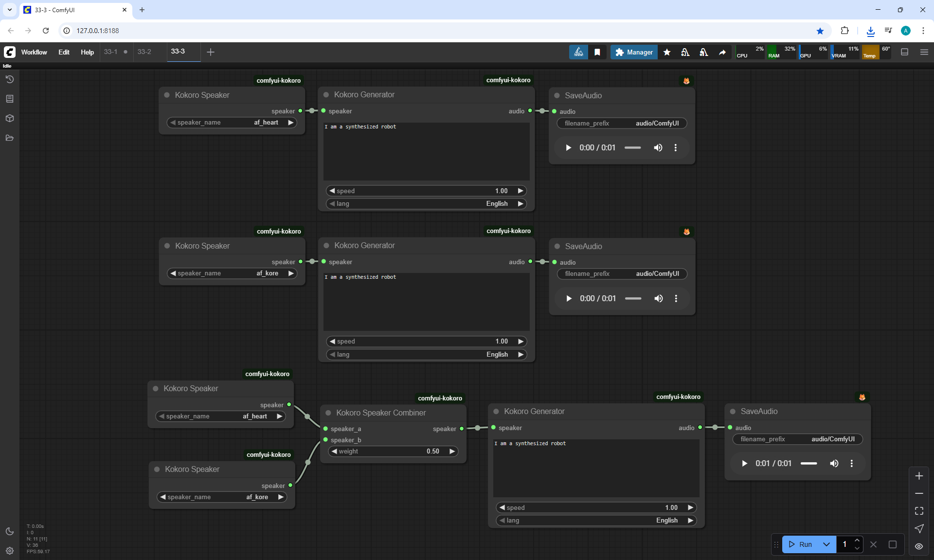Screen dimensions: 934x560
Task: Click the share arrow icon in toolbar
Action: pyautogui.click(x=722, y=52)
